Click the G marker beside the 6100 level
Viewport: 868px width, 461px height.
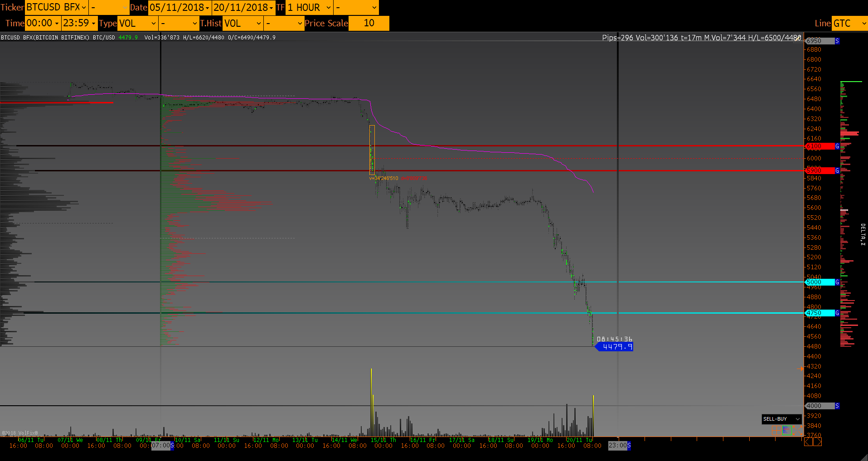(x=837, y=146)
